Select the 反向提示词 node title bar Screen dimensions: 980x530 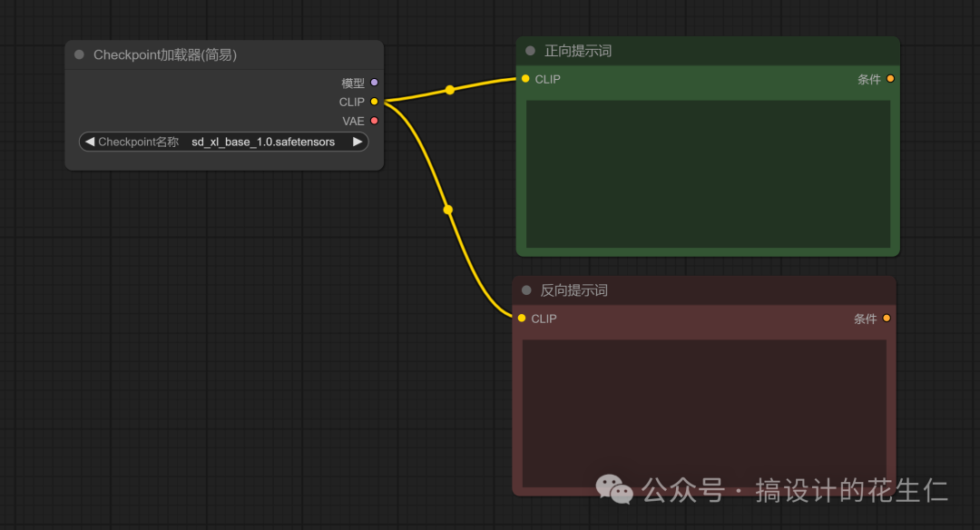coord(704,290)
